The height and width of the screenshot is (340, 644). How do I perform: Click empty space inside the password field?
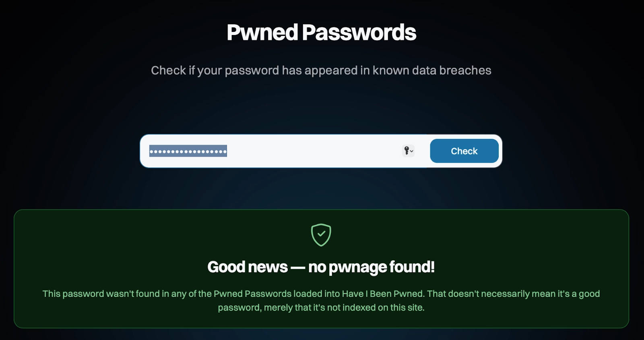pyautogui.click(x=314, y=151)
